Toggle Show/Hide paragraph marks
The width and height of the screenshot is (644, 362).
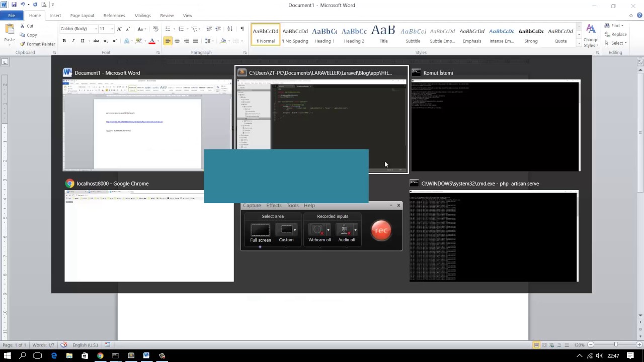tap(242, 29)
